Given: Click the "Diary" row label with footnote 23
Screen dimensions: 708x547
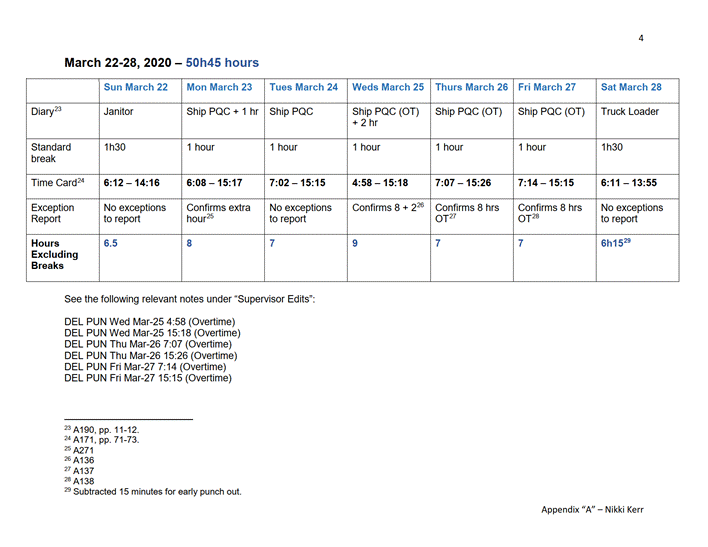Looking at the screenshot, I should 46,112.
